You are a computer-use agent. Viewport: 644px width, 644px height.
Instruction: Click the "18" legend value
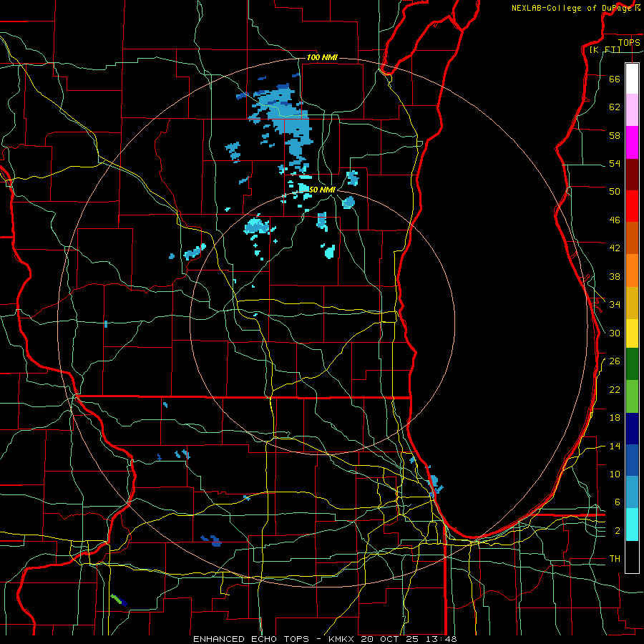[x=615, y=418]
